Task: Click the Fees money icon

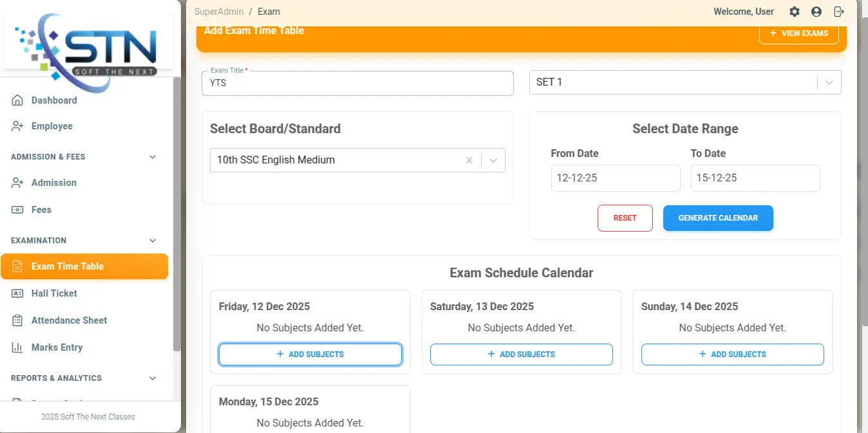Action: tap(17, 210)
